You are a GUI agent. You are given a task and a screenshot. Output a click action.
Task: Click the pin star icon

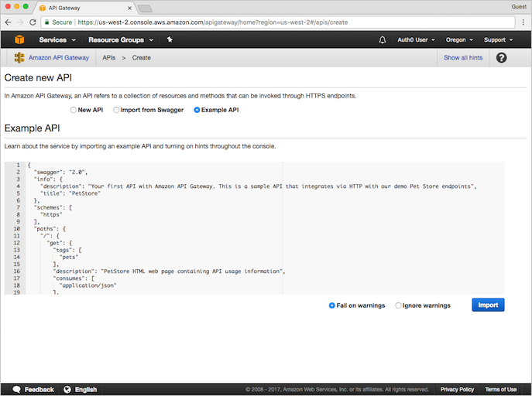(170, 39)
